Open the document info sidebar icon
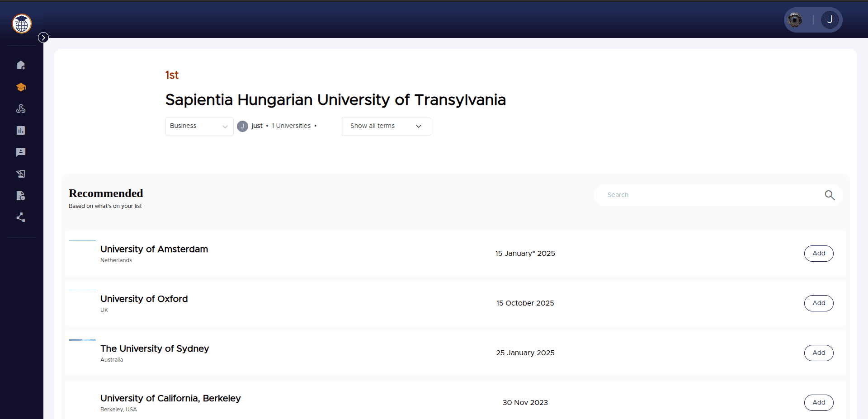The image size is (868, 419). click(21, 196)
